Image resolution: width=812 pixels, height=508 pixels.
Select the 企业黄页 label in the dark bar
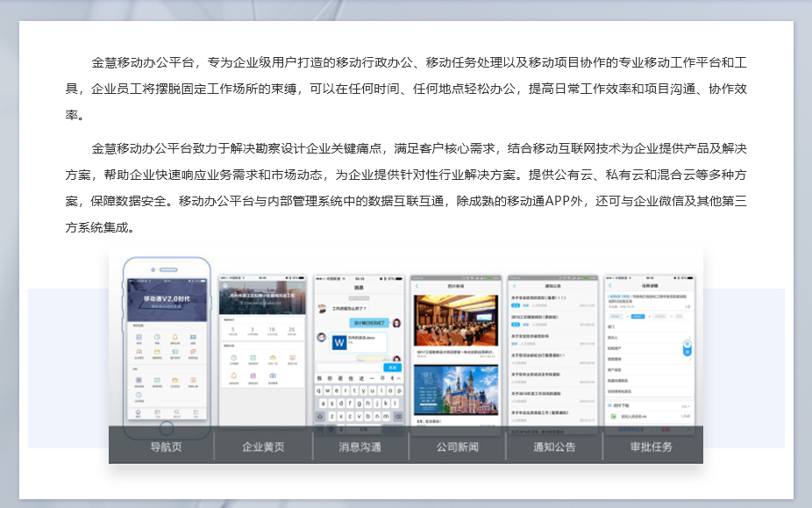point(263,447)
